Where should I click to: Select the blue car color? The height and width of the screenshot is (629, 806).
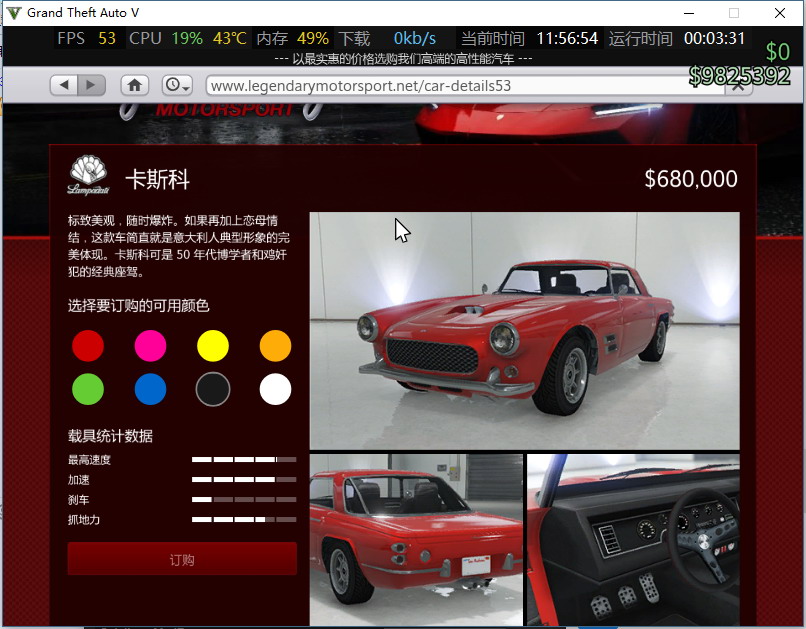pos(150,389)
